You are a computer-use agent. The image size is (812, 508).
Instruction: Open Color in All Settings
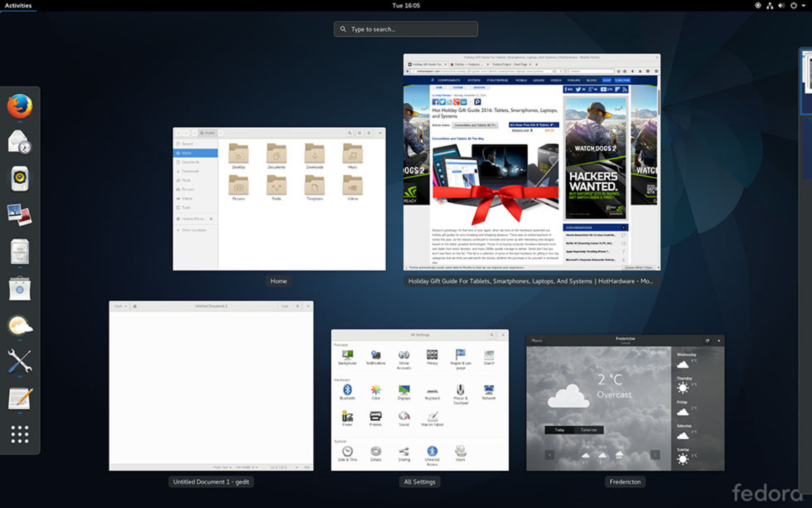(x=376, y=392)
